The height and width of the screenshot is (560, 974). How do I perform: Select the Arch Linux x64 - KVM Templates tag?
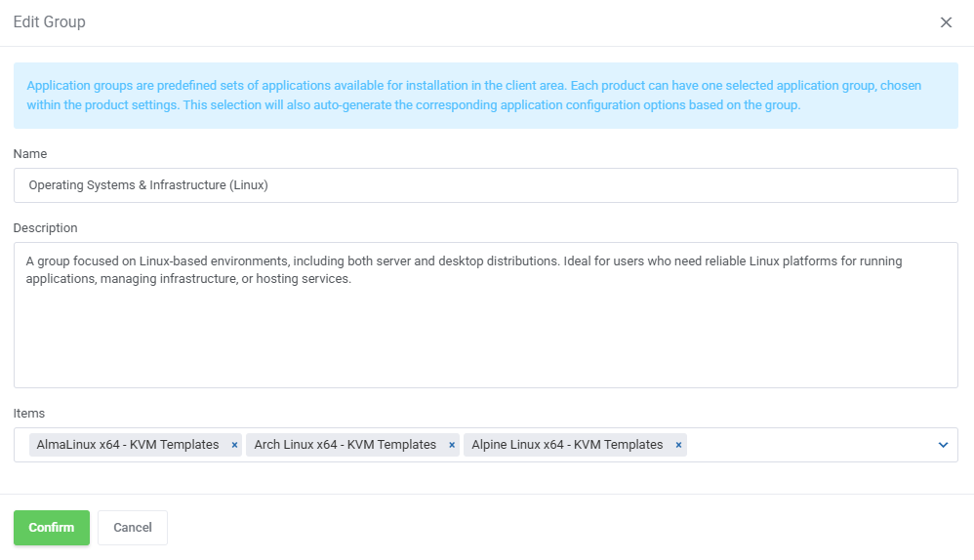345,445
